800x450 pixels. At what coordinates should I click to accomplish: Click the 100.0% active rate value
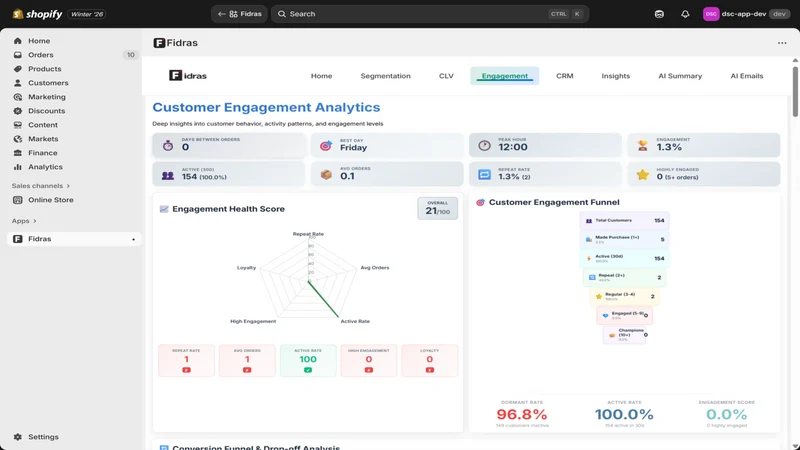coord(624,414)
